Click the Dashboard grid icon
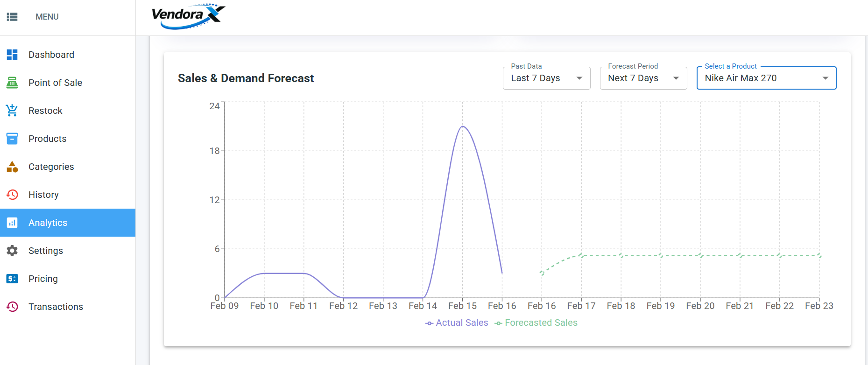The width and height of the screenshot is (868, 365). point(12,55)
